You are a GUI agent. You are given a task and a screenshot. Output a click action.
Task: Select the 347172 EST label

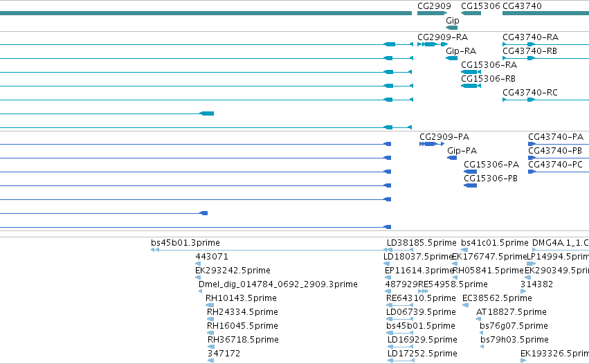tap(224, 354)
